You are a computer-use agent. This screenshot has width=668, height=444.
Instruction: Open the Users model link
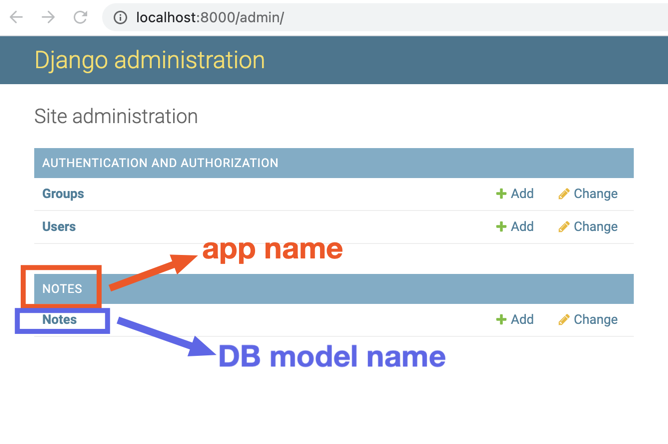pos(59,227)
